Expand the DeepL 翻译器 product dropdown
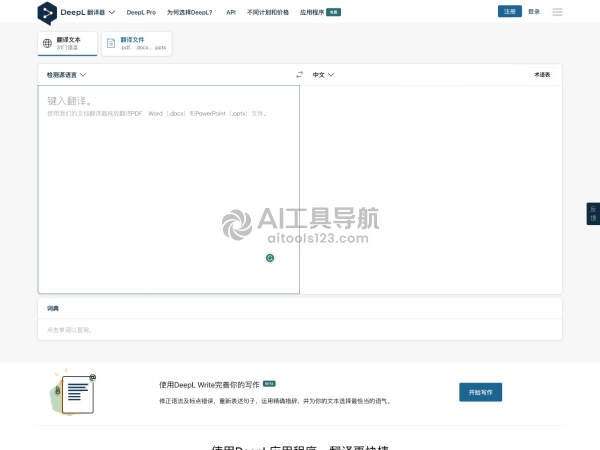Image resolution: width=600 pixels, height=450 pixels. (x=88, y=12)
